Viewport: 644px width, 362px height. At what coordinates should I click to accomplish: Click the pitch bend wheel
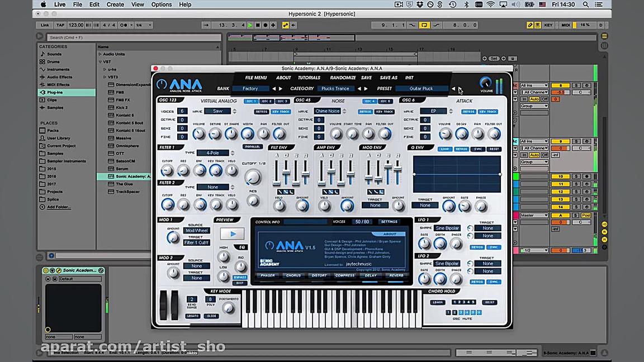(x=163, y=305)
